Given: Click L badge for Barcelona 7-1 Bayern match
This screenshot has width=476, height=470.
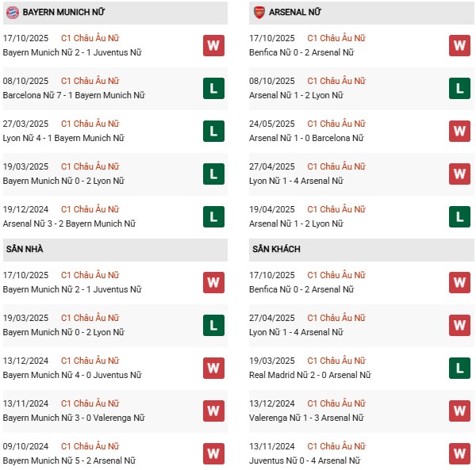Looking at the screenshot, I should click(213, 88).
